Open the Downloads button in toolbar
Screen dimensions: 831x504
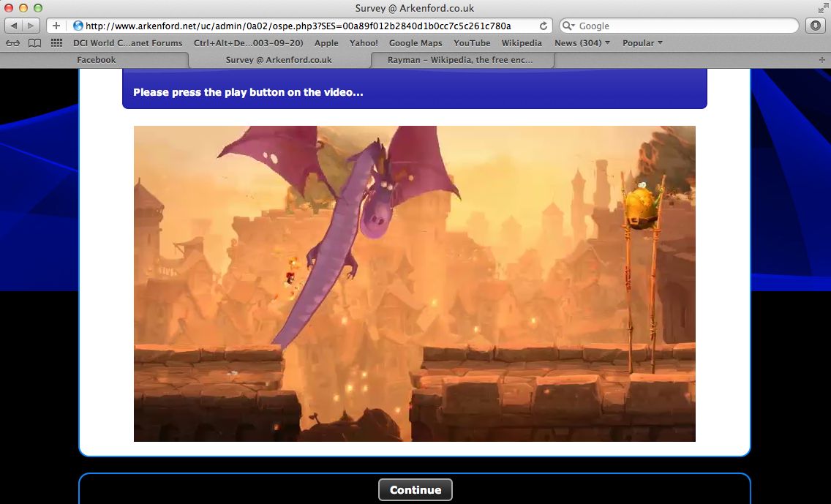[x=815, y=26]
